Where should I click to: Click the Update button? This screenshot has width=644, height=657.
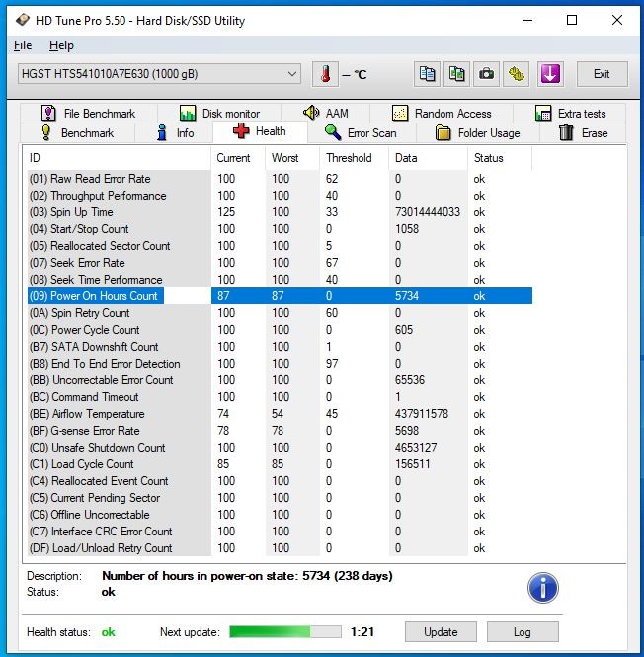[441, 631]
